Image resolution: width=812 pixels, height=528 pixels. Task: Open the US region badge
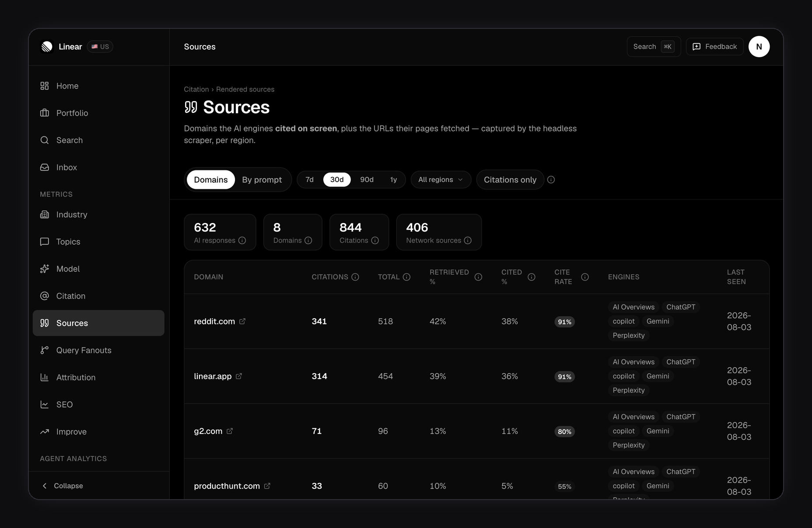point(100,46)
